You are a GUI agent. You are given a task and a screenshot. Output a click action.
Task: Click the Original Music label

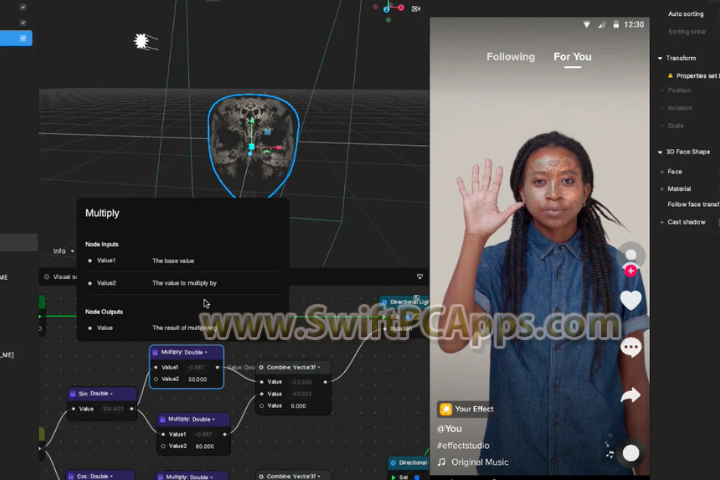tap(479, 462)
